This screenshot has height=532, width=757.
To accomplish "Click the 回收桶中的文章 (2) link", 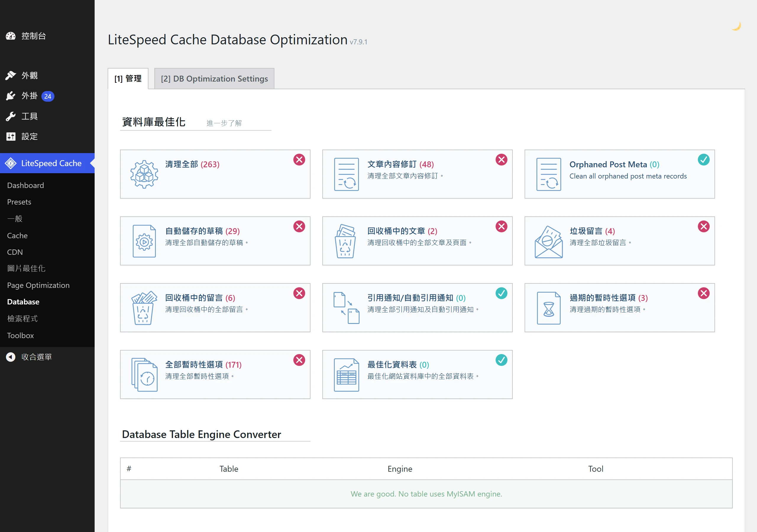I will click(x=402, y=231).
